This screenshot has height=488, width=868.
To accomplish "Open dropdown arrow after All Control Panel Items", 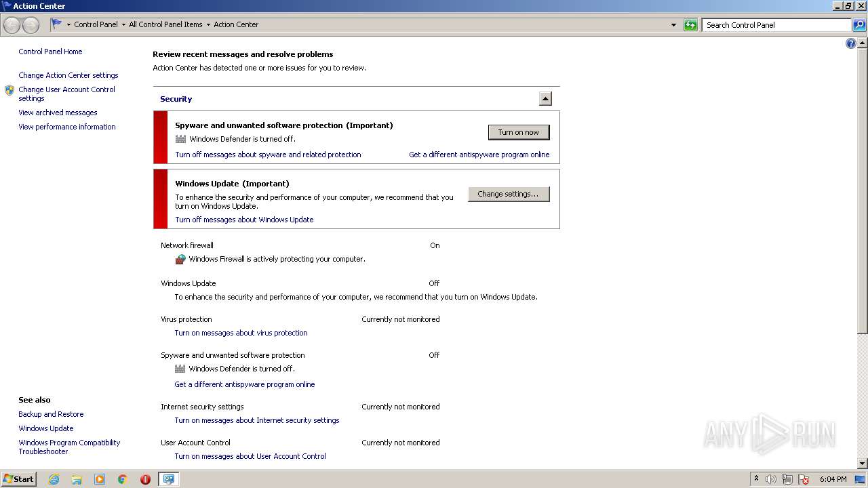I will click(x=208, y=24).
